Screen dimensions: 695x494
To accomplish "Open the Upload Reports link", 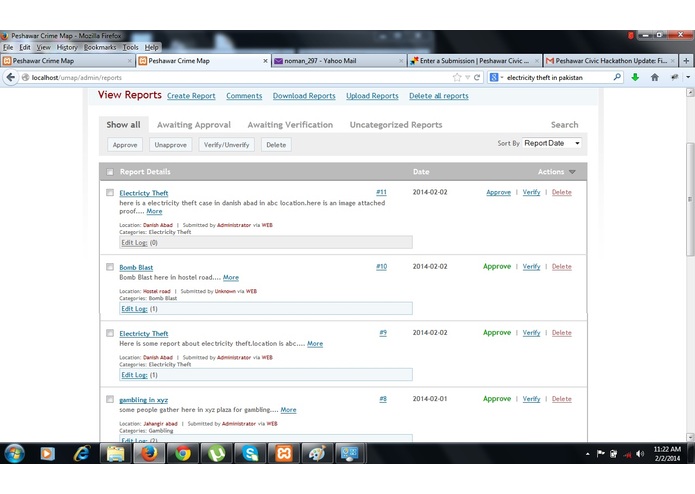I will [372, 96].
